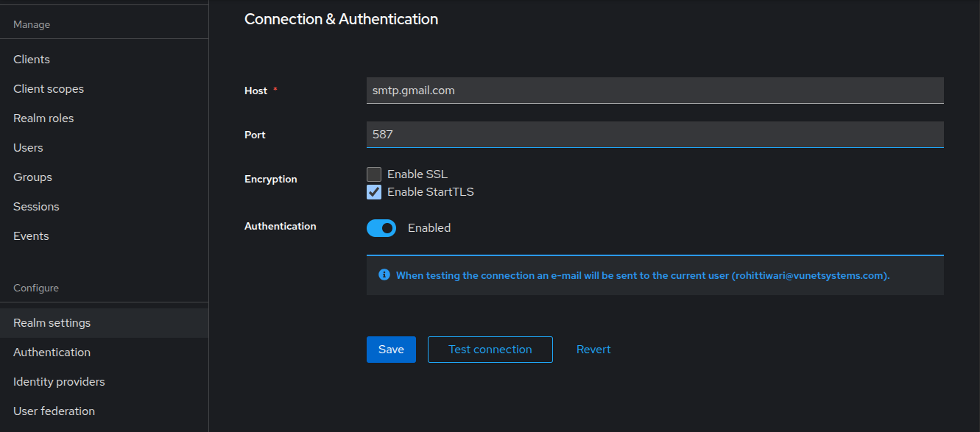Click the Revert link
This screenshot has height=432, width=980.
tap(593, 350)
